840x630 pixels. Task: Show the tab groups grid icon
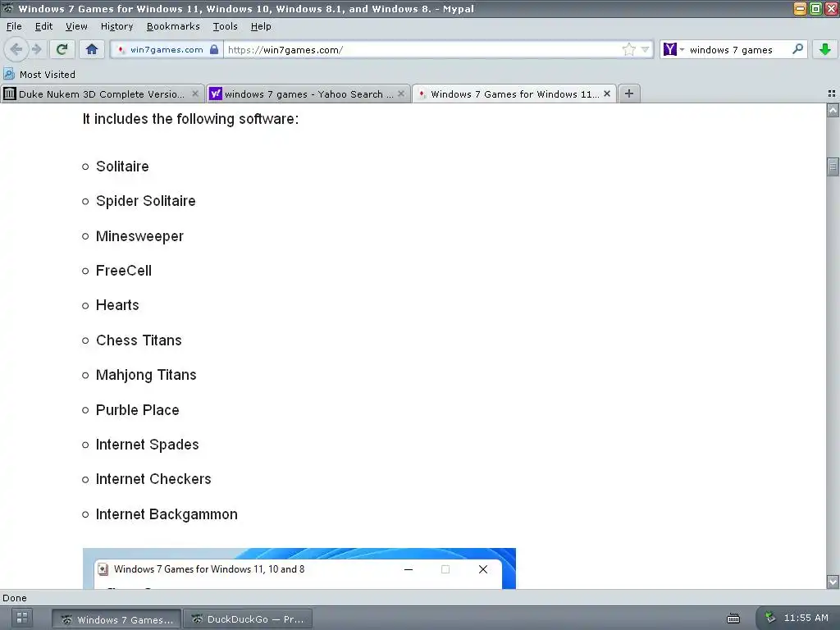coord(832,94)
